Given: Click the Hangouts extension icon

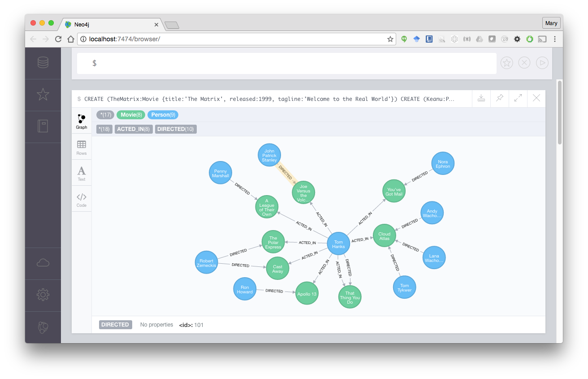Looking at the screenshot, I should 404,39.
